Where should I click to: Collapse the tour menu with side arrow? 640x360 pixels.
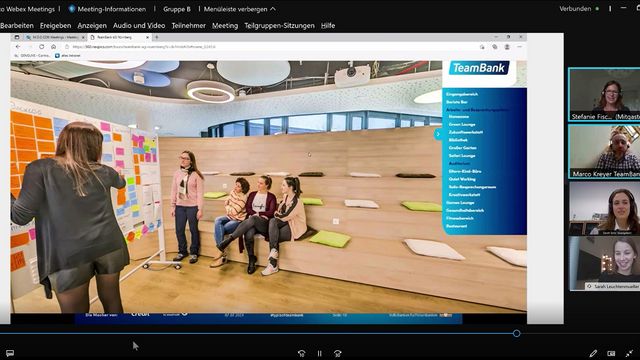pos(438,134)
